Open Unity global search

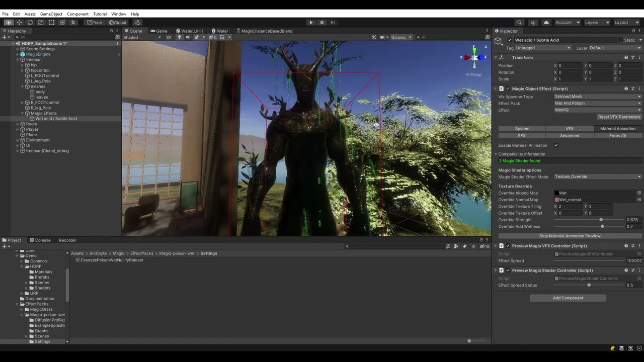pyautogui.click(x=519, y=23)
